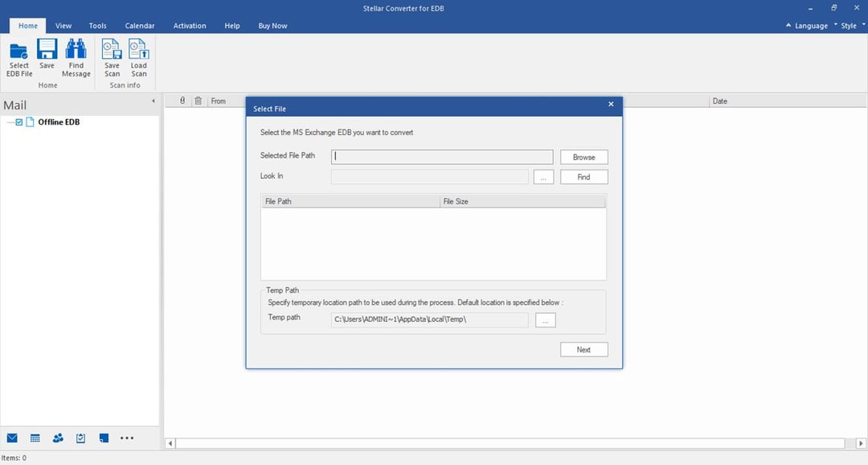Open the Mail view icon at bottom left
The width and height of the screenshot is (868, 465).
pyautogui.click(x=13, y=438)
